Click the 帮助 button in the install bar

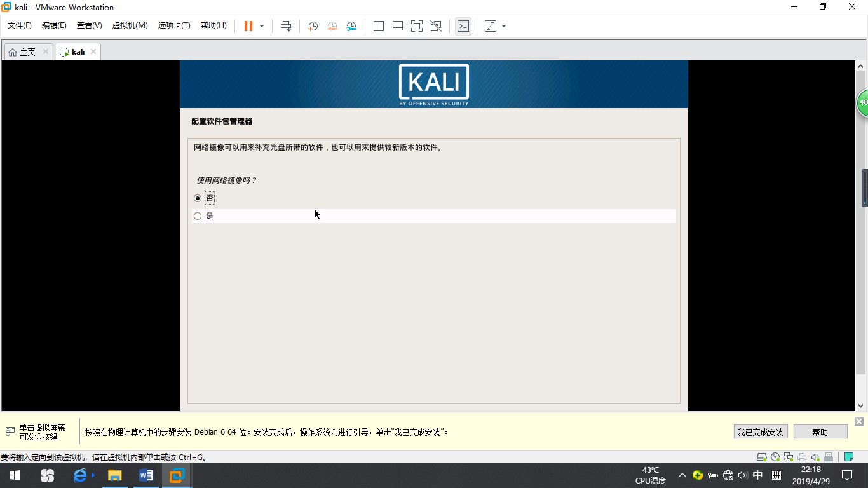[x=820, y=432]
